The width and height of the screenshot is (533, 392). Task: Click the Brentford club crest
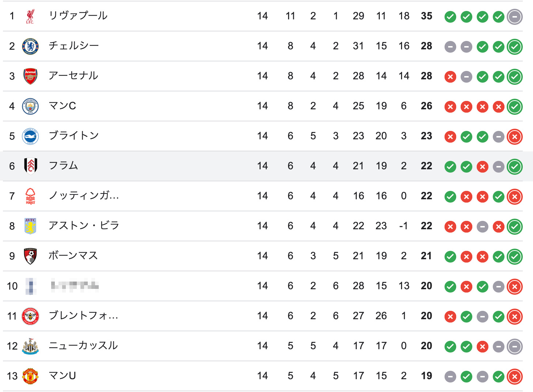coord(30,316)
